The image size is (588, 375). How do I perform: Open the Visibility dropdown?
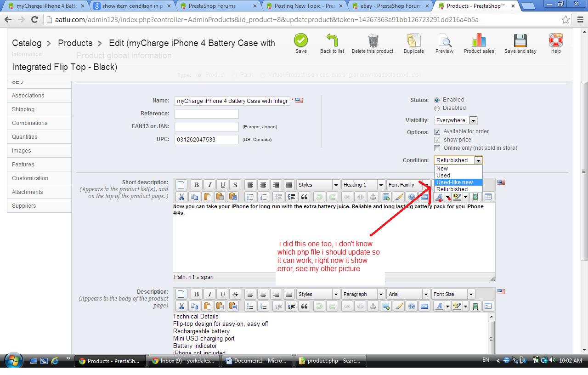pyautogui.click(x=456, y=120)
